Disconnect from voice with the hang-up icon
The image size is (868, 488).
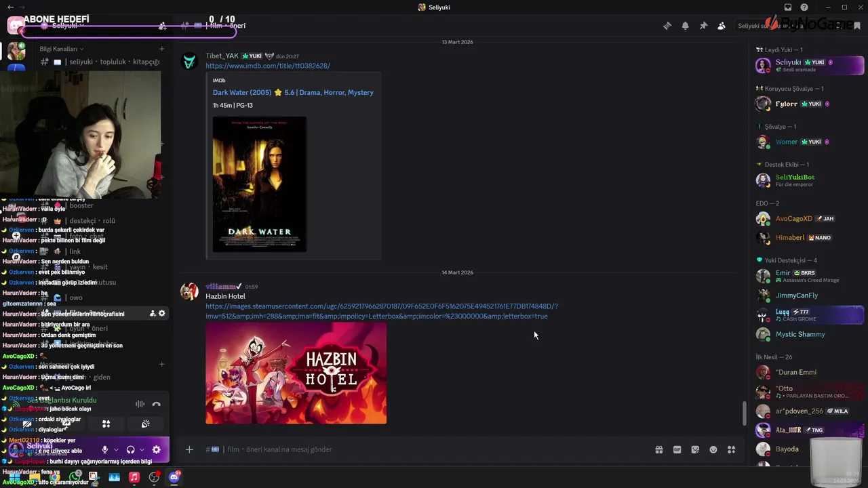click(x=157, y=404)
